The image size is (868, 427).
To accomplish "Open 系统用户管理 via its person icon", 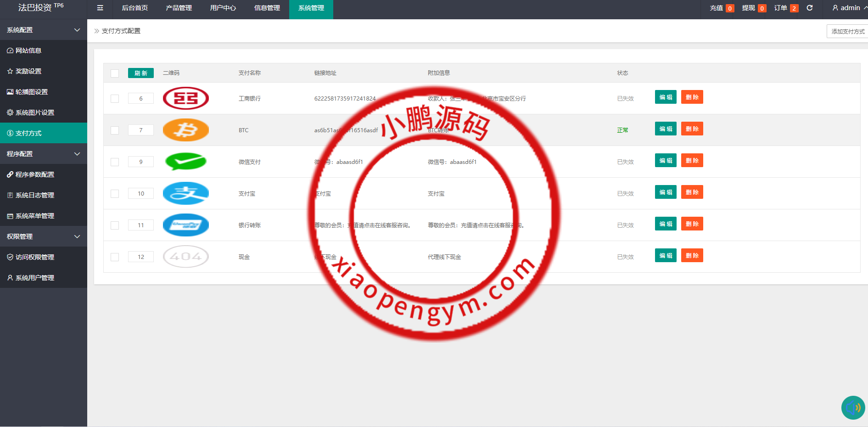I will click(x=10, y=278).
